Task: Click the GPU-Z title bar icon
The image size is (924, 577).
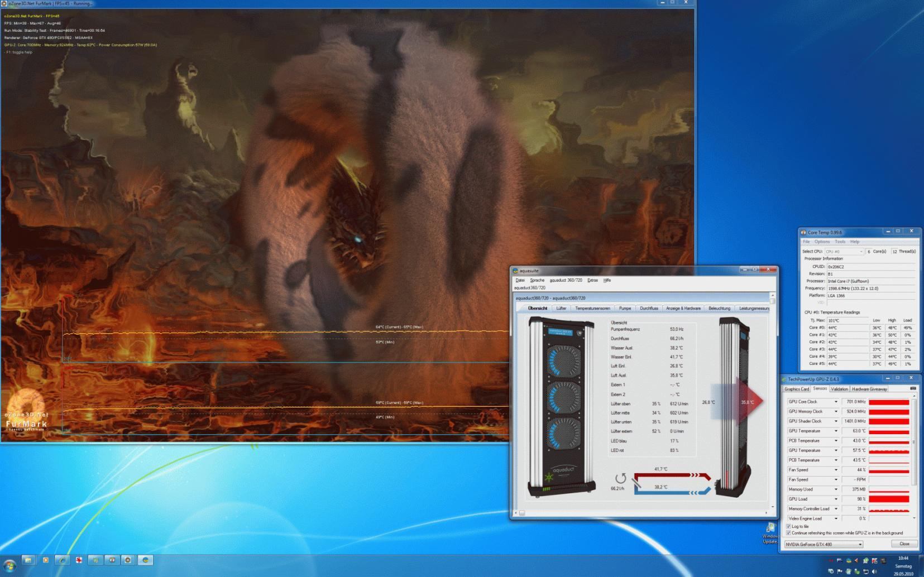Action: tap(784, 379)
